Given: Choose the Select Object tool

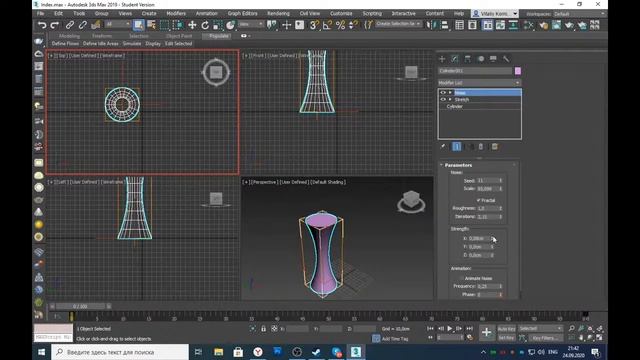Looking at the screenshot, I should pyautogui.click(x=138, y=25).
